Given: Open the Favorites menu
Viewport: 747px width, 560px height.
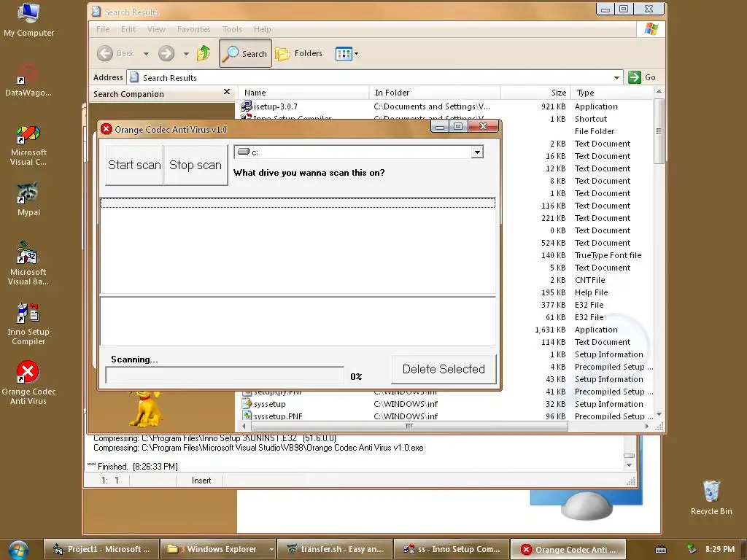Looking at the screenshot, I should (x=193, y=29).
